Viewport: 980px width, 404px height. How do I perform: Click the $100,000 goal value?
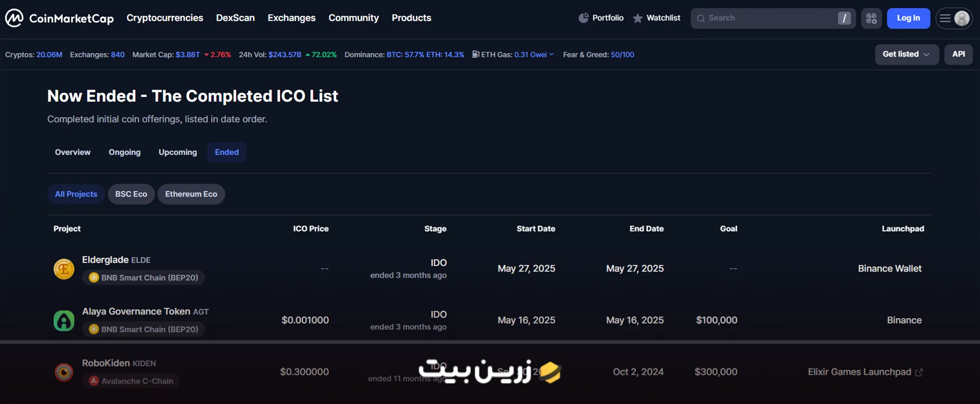(x=716, y=320)
